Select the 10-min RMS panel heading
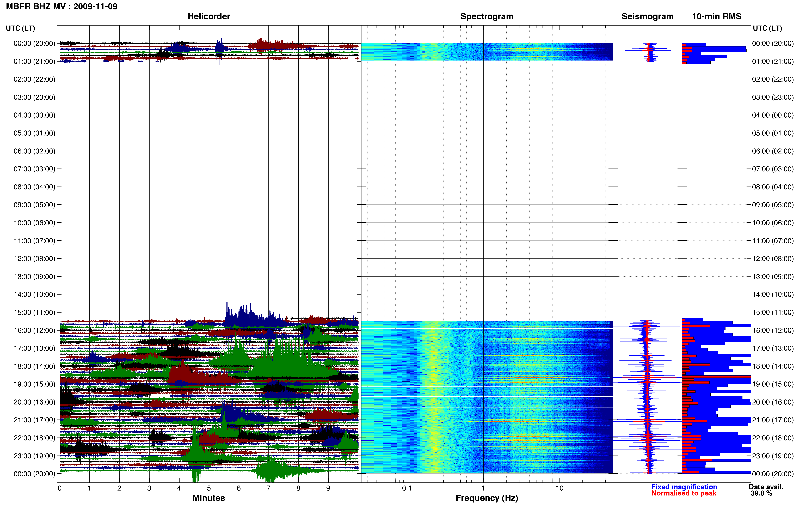This screenshot has width=812, height=508. 717,16
